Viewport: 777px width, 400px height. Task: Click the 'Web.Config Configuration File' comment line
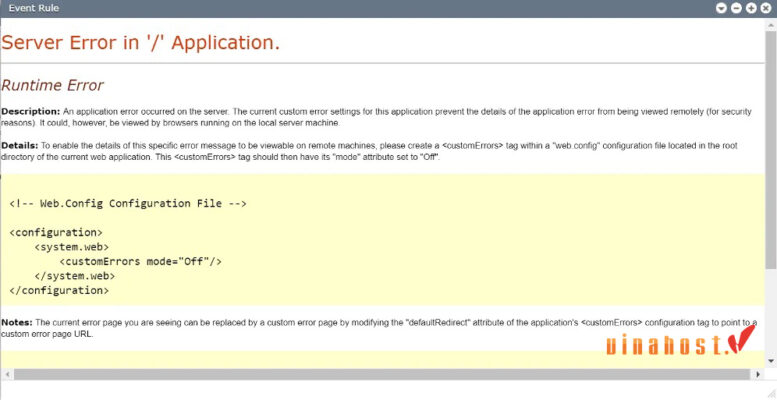[128, 203]
